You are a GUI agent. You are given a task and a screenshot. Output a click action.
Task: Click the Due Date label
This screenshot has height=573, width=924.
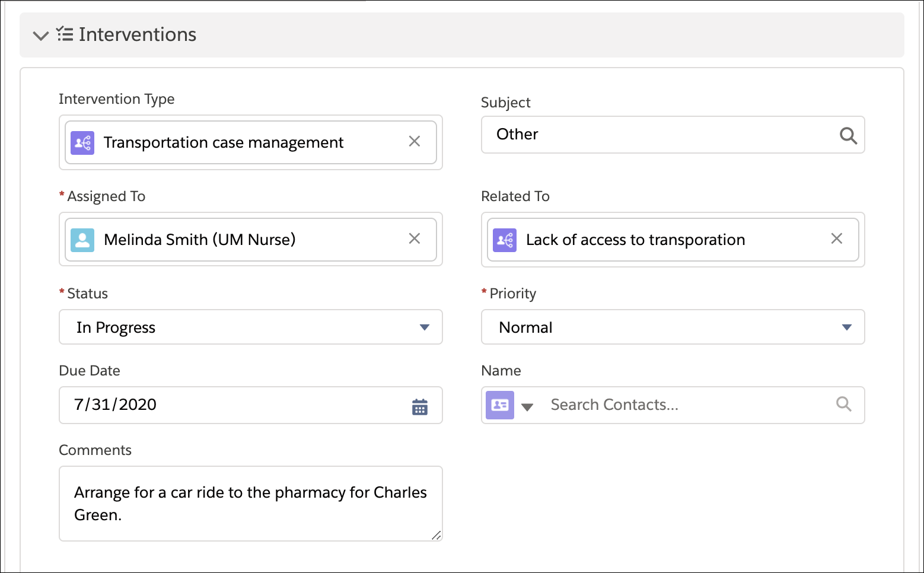pos(90,371)
